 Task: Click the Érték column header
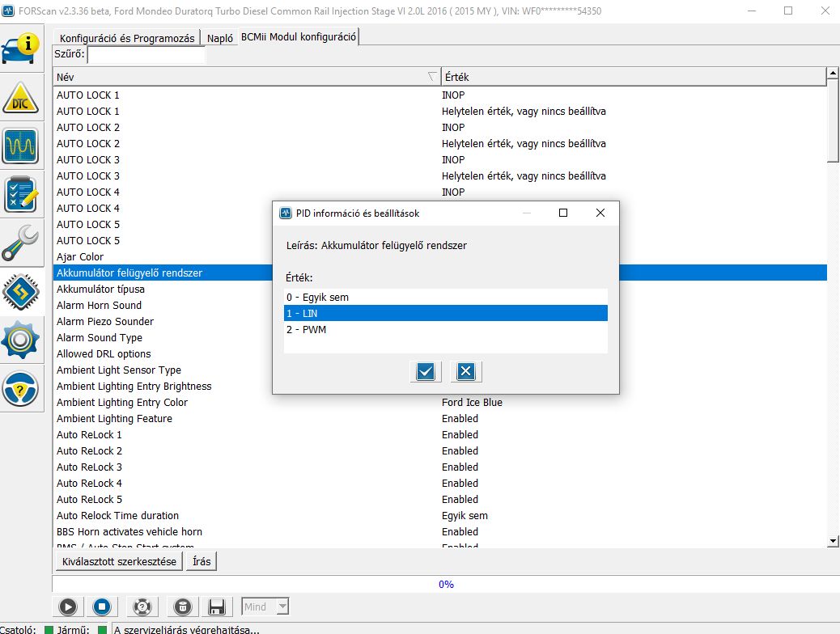point(634,77)
